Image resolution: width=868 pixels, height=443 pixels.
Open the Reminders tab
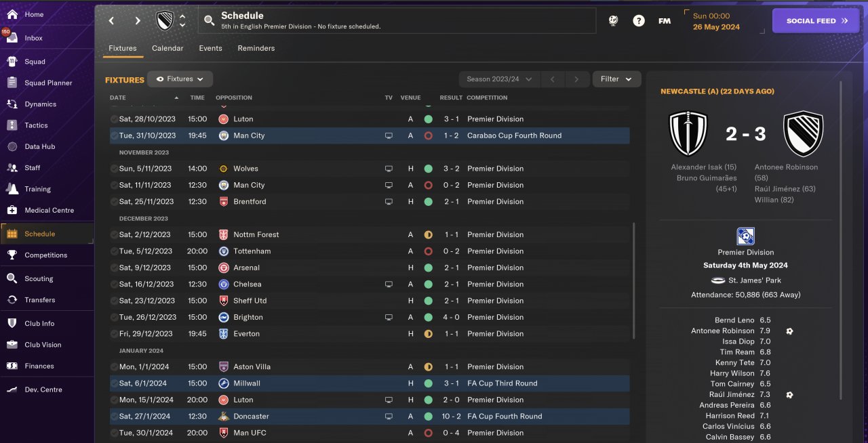256,48
